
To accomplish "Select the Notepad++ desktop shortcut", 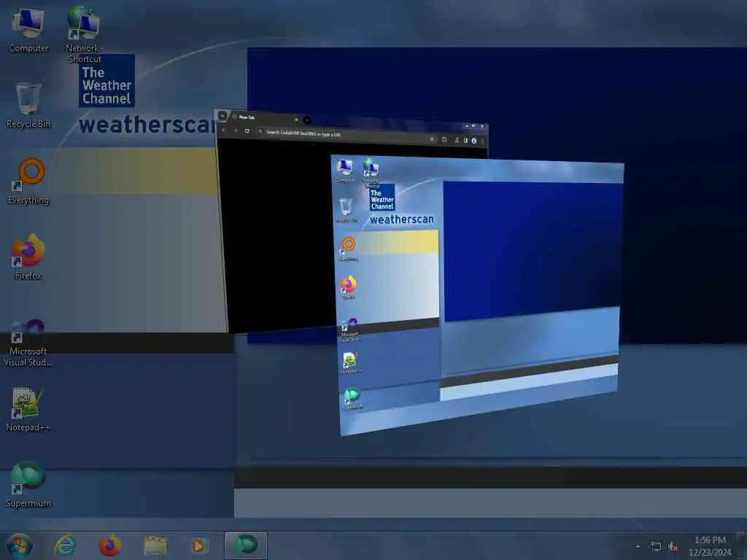I will tap(28, 409).
